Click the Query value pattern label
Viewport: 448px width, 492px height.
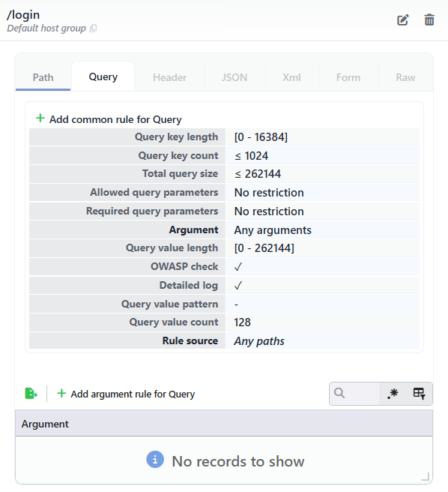169,304
